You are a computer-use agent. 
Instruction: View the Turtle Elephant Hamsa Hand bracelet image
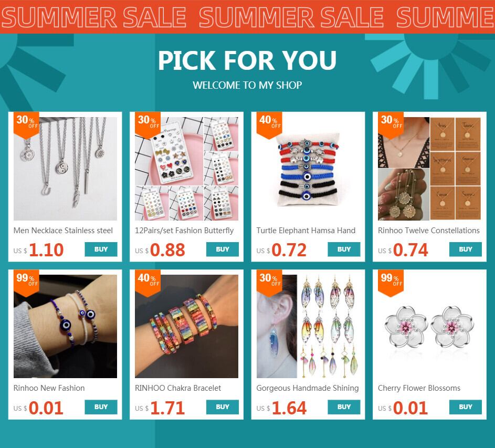(308, 169)
